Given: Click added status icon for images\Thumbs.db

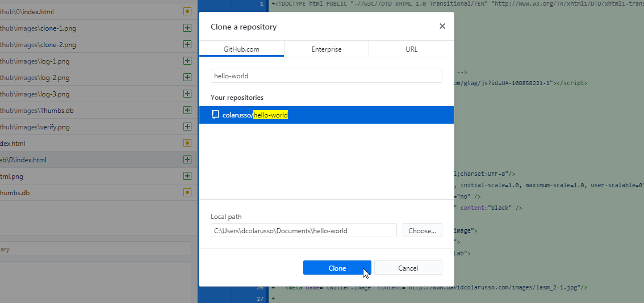Looking at the screenshot, I should 187,110.
